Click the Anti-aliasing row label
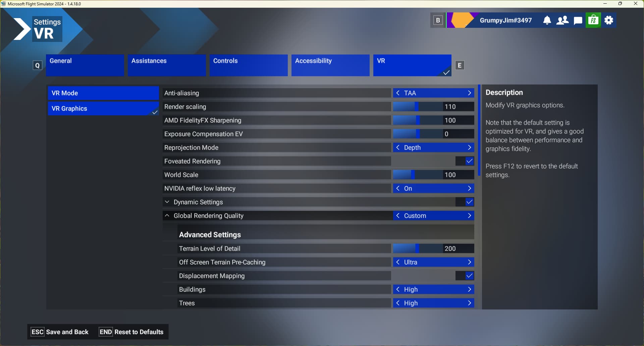 point(181,93)
